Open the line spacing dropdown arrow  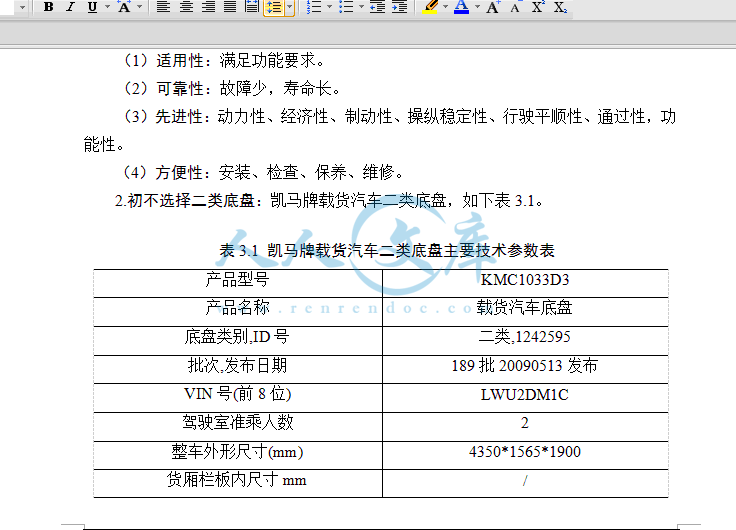(x=290, y=7)
